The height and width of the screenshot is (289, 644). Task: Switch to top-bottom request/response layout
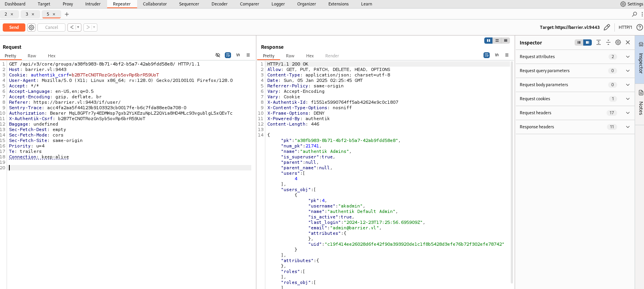497,41
